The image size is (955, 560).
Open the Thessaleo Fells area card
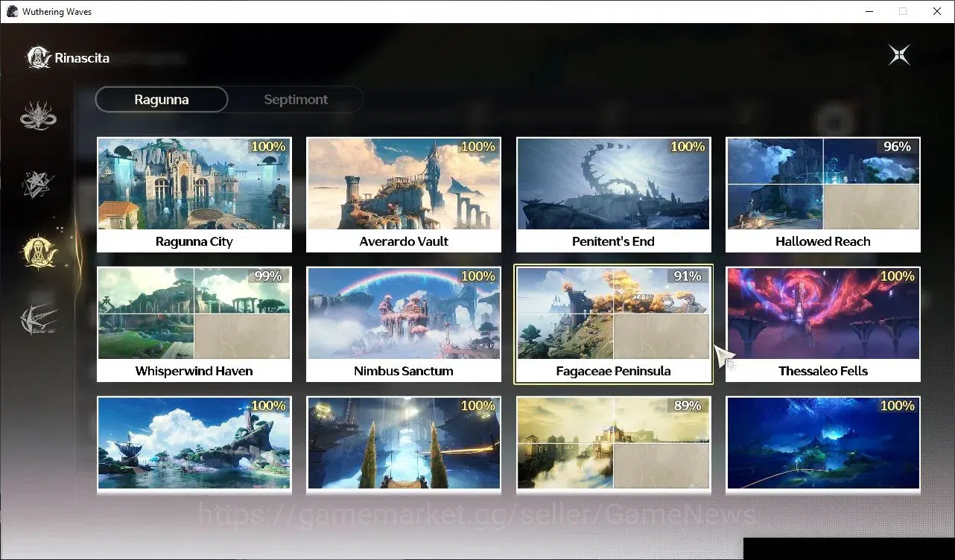click(823, 324)
